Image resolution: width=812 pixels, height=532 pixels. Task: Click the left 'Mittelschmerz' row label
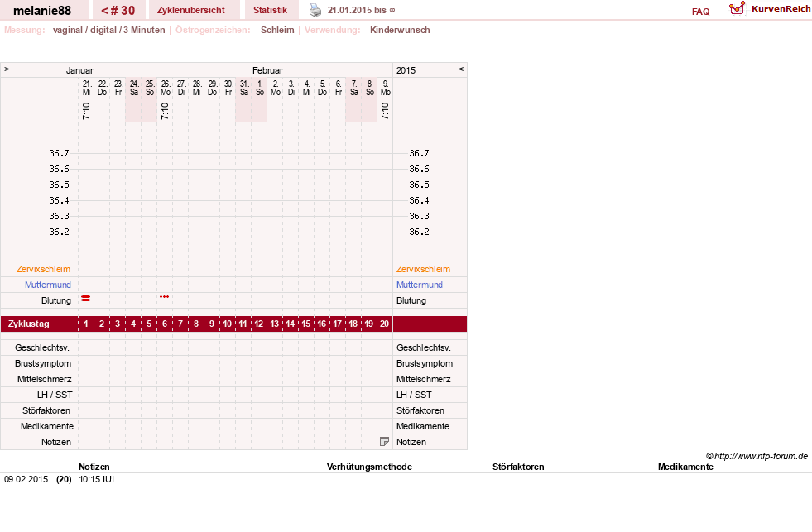tap(44, 379)
